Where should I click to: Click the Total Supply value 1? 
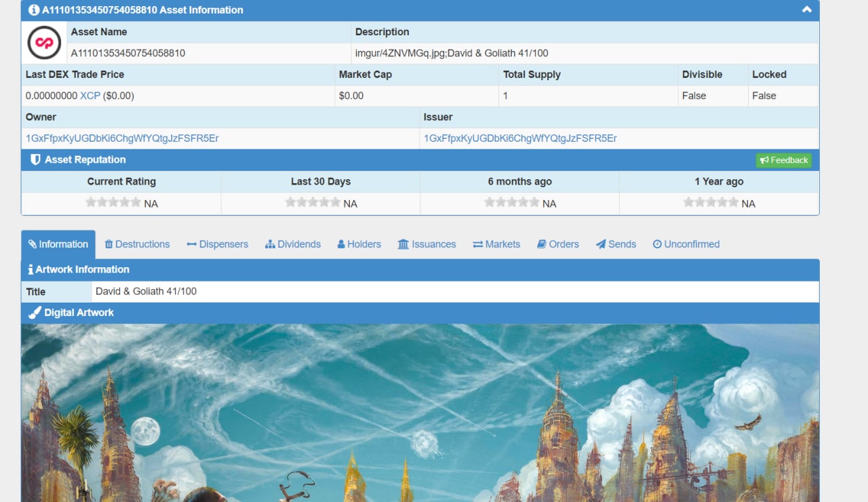coord(505,96)
